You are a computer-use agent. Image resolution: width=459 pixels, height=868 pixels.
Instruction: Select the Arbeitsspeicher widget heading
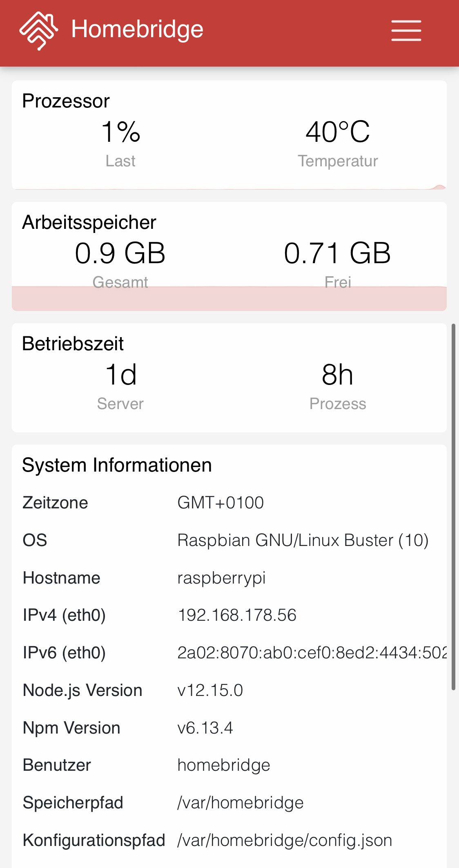(89, 222)
